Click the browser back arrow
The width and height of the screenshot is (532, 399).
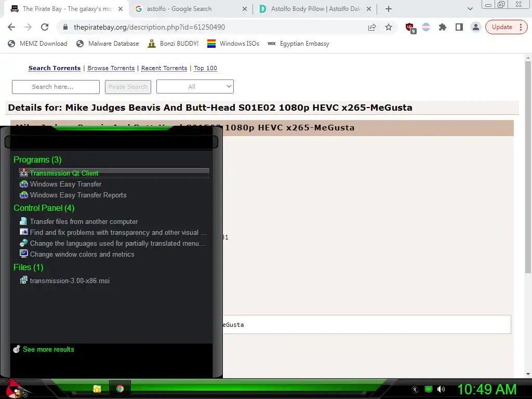pyautogui.click(x=11, y=27)
